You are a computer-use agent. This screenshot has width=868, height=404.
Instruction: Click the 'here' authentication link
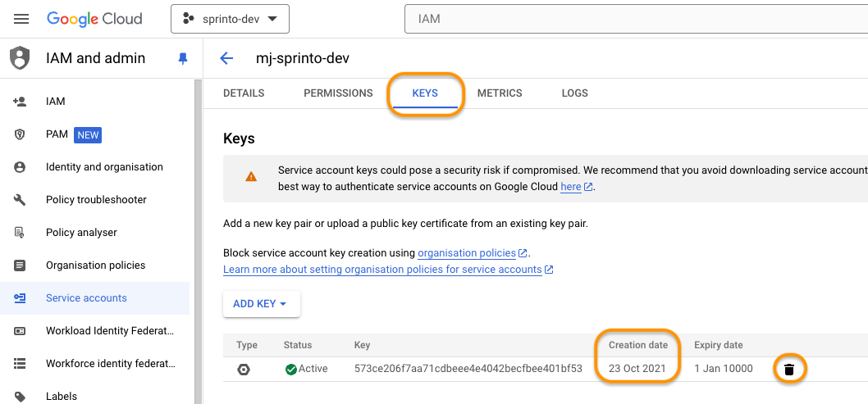(x=571, y=187)
